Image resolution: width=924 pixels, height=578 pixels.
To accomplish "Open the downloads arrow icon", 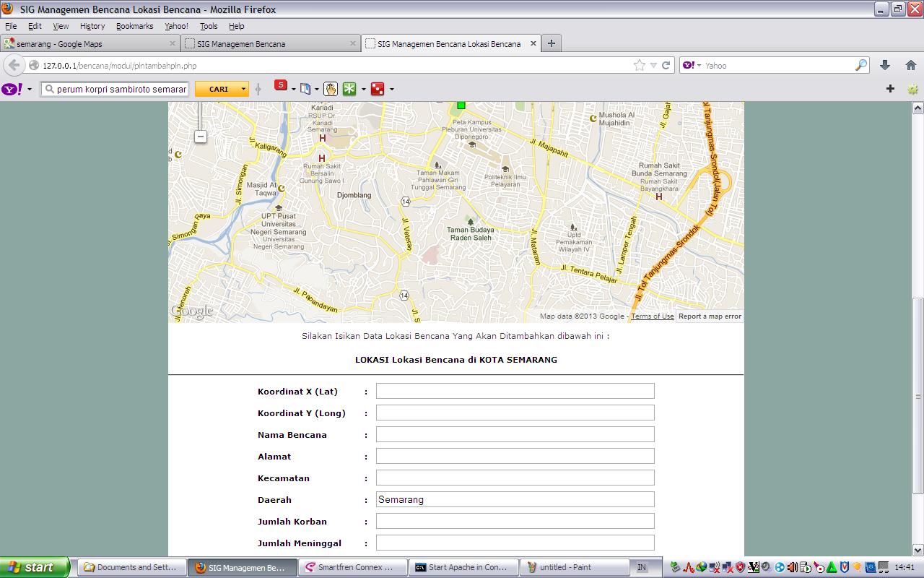I will 885,65.
